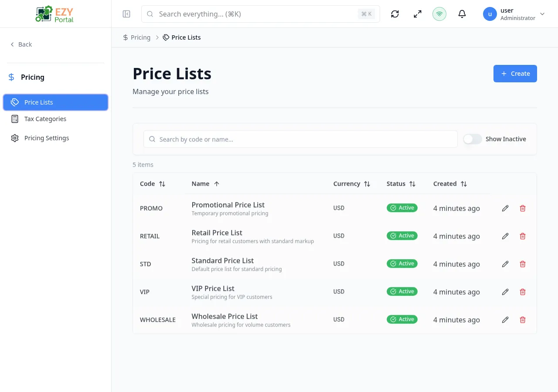The width and height of the screenshot is (558, 392).
Task: Click the refresh sync icon
Action: point(395,14)
